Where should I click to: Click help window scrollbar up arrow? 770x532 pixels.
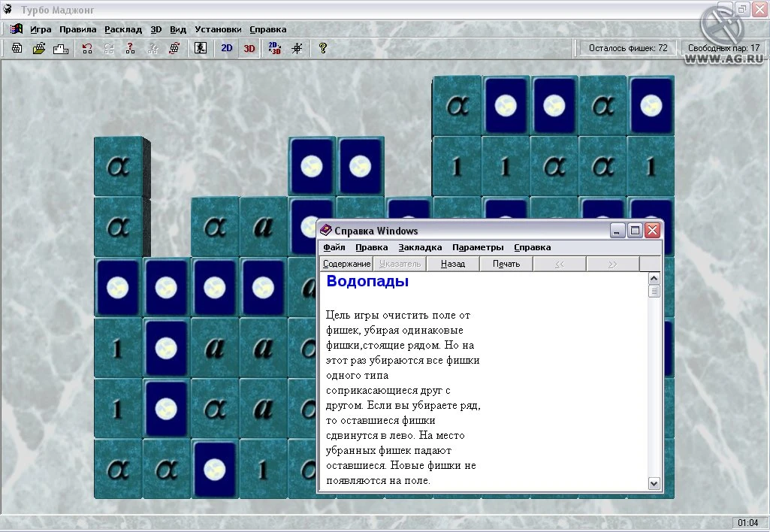click(x=654, y=279)
